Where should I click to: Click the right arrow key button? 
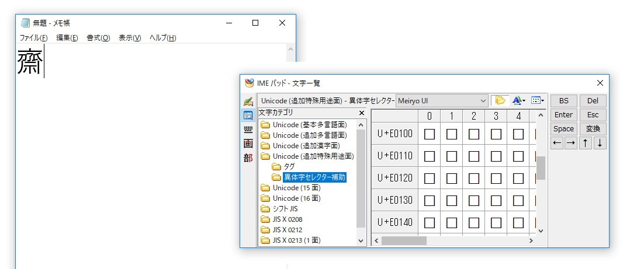click(571, 143)
